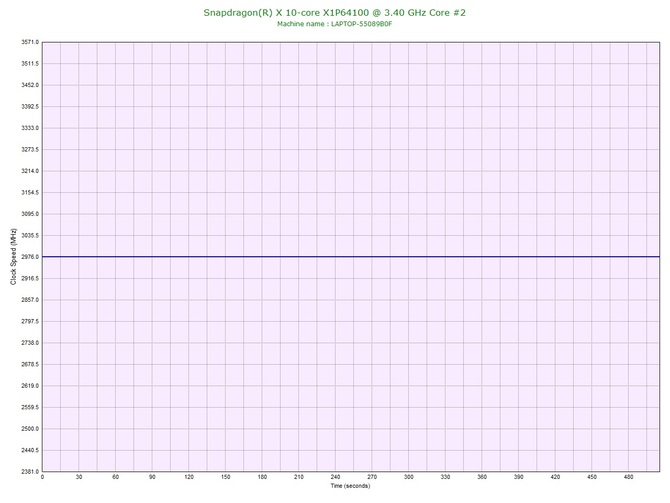Click the 3452.0 y-axis tick label
Screen dimensions: 670x503
pyautogui.click(x=30, y=85)
